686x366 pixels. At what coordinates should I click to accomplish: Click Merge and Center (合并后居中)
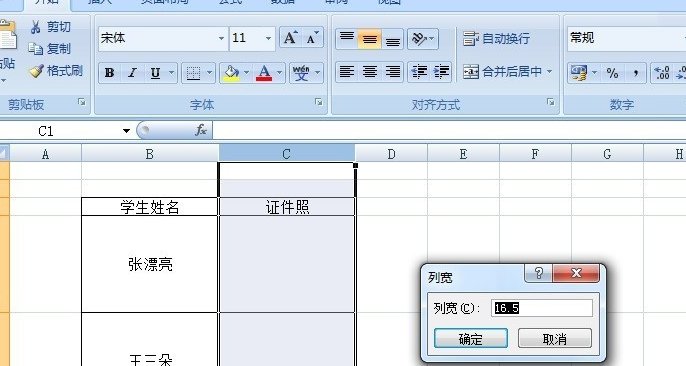coord(502,72)
